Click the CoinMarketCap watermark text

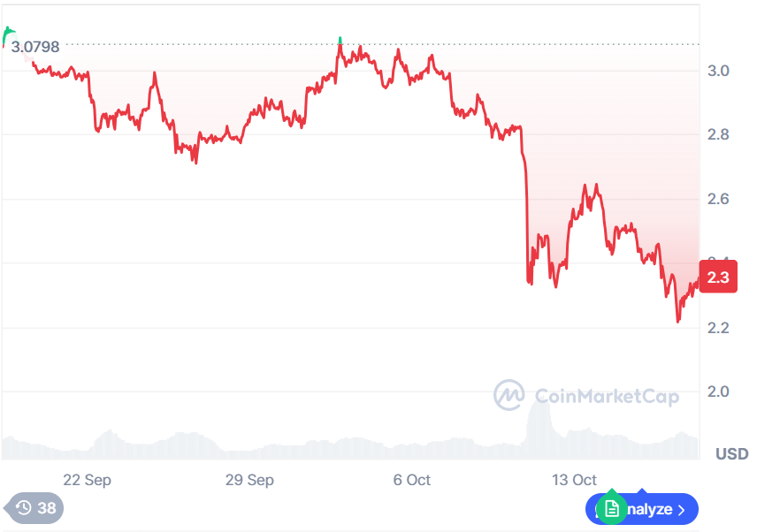[x=606, y=396]
